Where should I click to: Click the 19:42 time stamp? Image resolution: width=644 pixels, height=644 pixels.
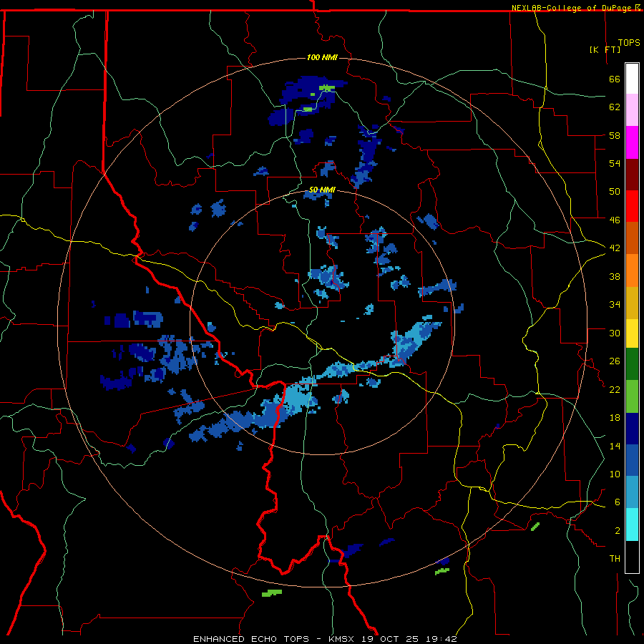pos(441,639)
